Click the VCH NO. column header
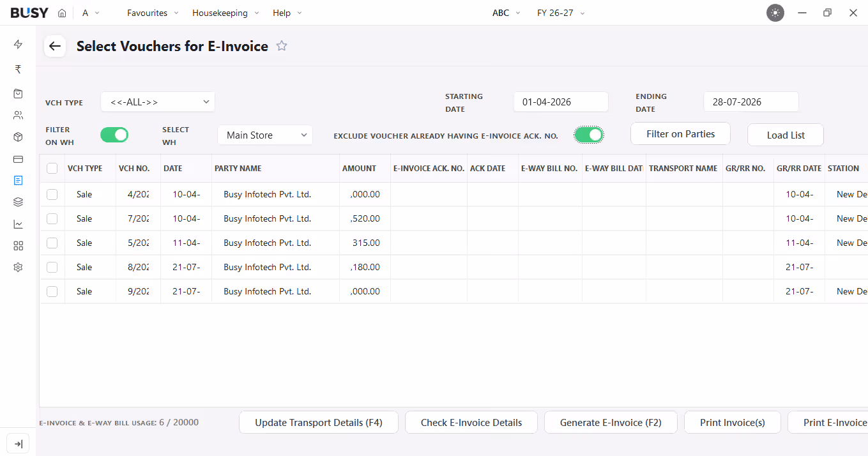Image resolution: width=868 pixels, height=456 pixels. (x=138, y=169)
